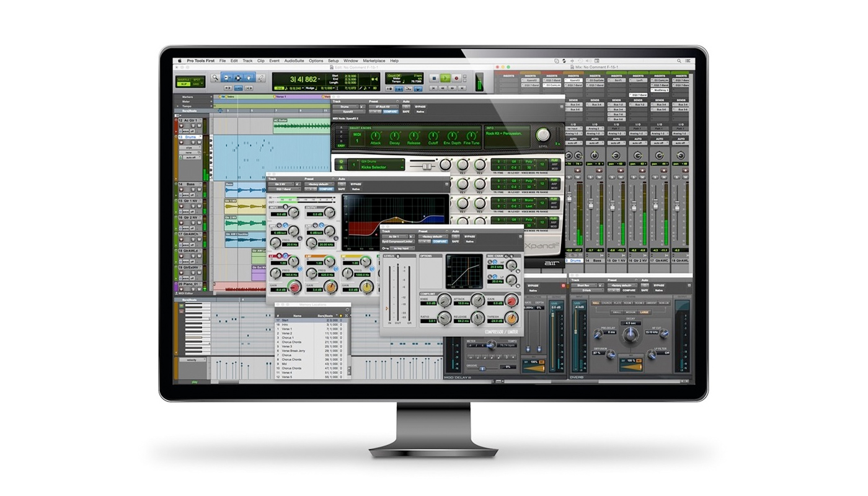Click the Release smart knob in Xpand!2
868x496 pixels.
(x=414, y=136)
